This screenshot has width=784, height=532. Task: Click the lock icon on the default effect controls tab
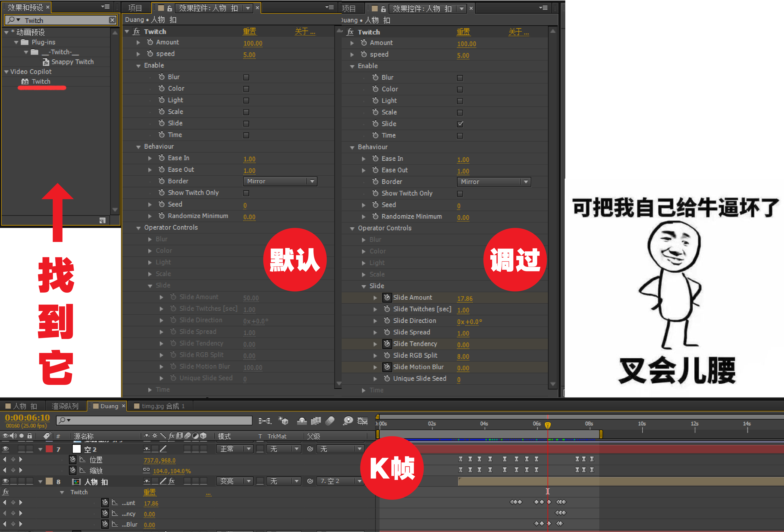pyautogui.click(x=169, y=8)
